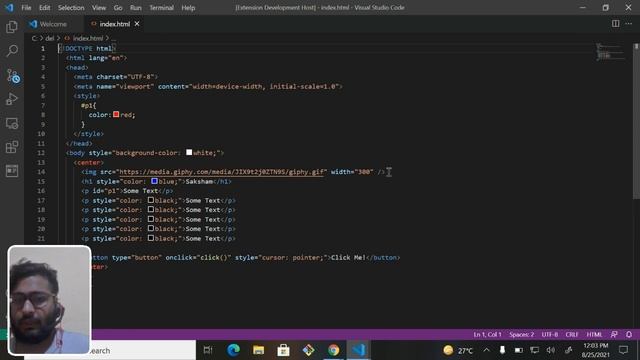
Task: Click the black color swatch on line 17
Action: click(151, 200)
